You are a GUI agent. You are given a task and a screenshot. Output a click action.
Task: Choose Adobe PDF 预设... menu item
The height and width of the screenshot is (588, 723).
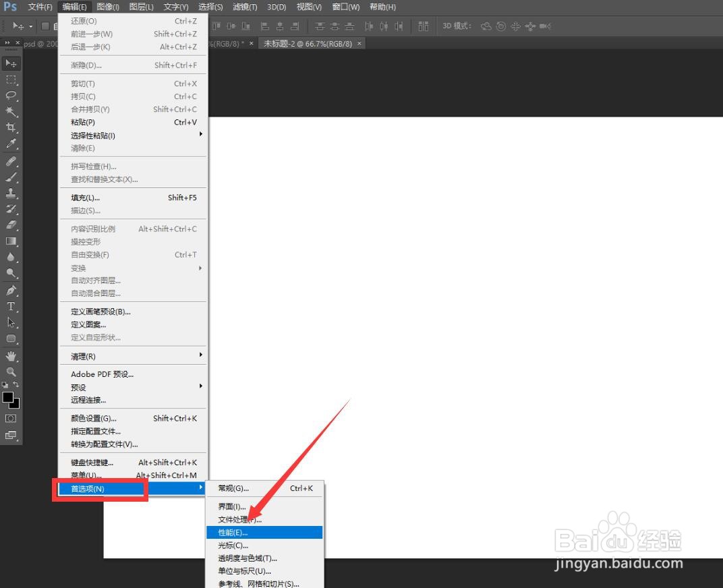tap(134, 374)
